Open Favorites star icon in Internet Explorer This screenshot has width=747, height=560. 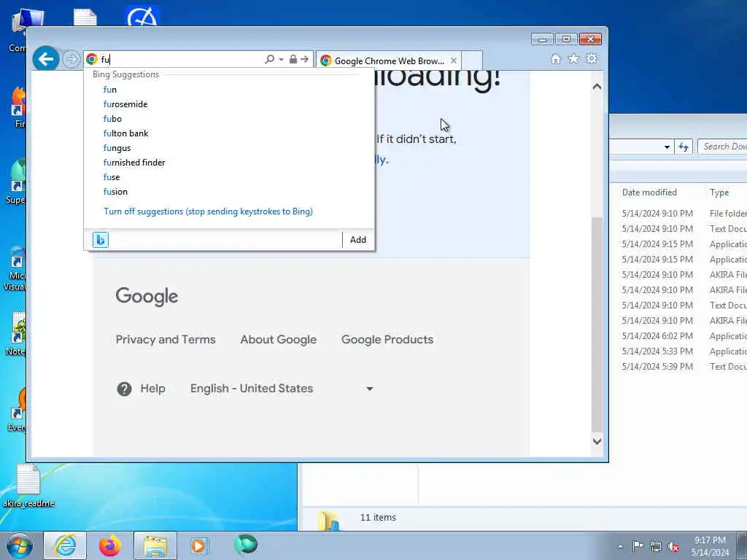point(573,58)
